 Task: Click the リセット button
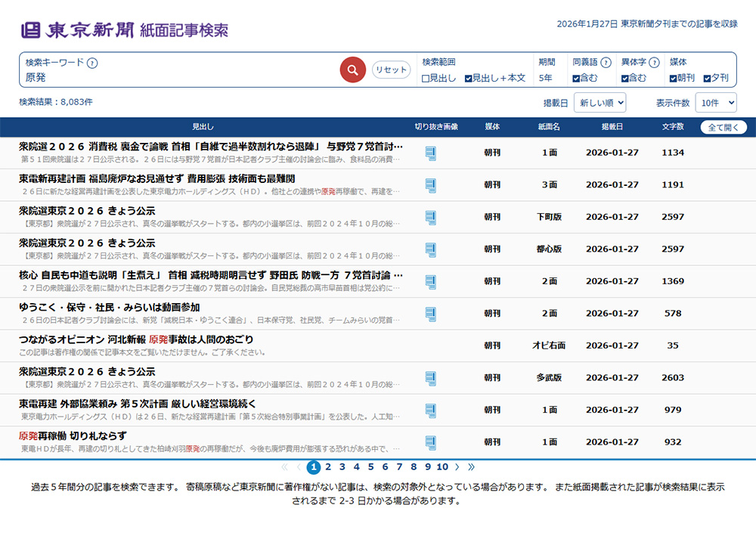(391, 70)
